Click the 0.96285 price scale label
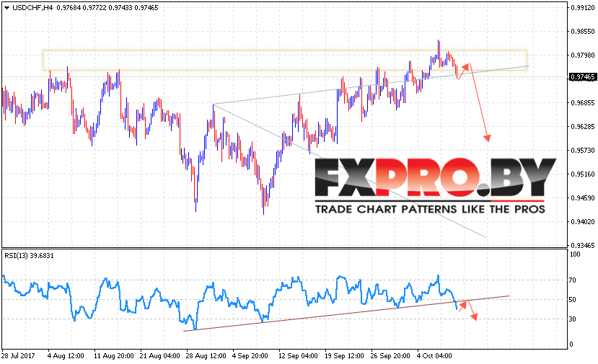The image size is (598, 364). pos(583,127)
